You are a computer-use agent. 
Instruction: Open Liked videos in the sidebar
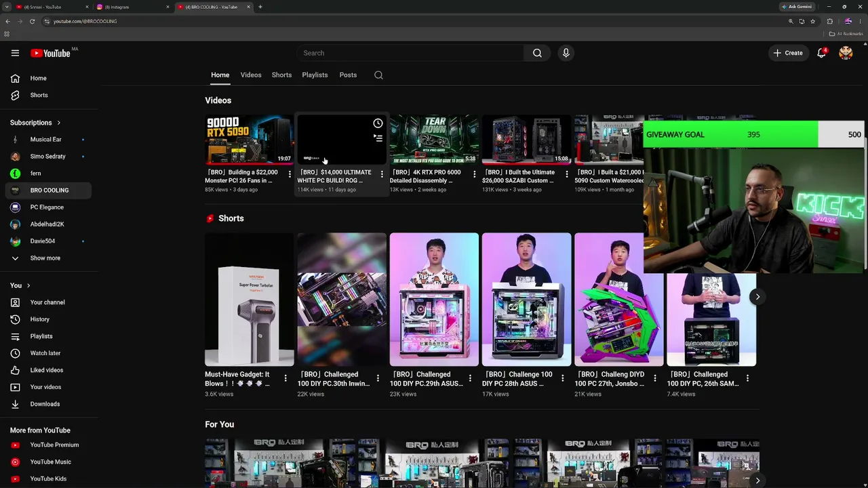pos(49,370)
